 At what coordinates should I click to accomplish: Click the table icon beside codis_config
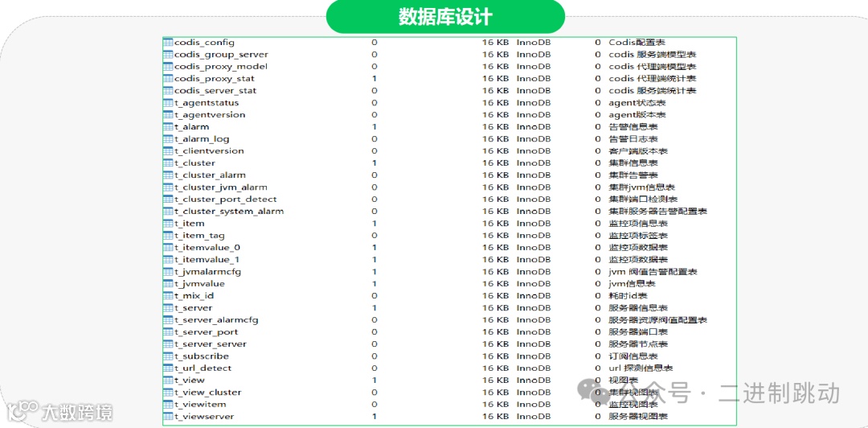pyautogui.click(x=168, y=42)
